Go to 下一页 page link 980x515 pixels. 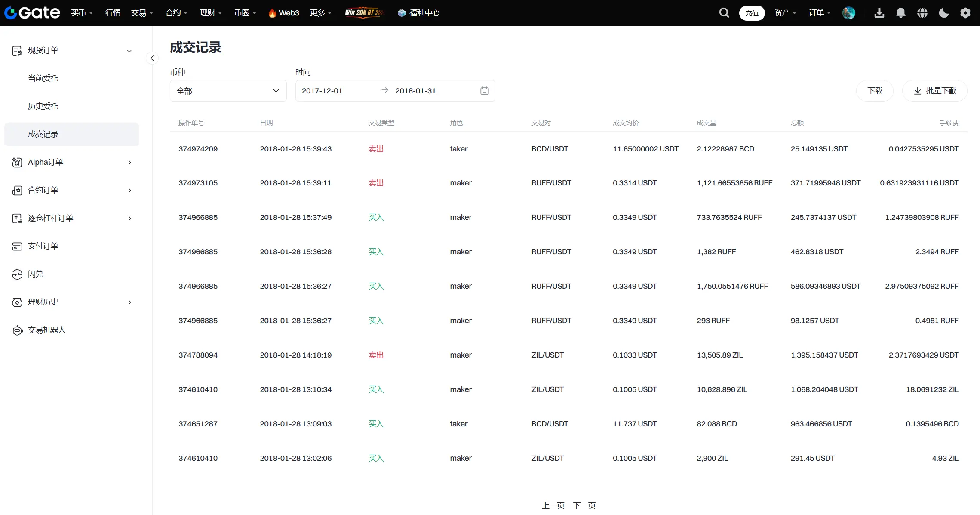coord(584,505)
